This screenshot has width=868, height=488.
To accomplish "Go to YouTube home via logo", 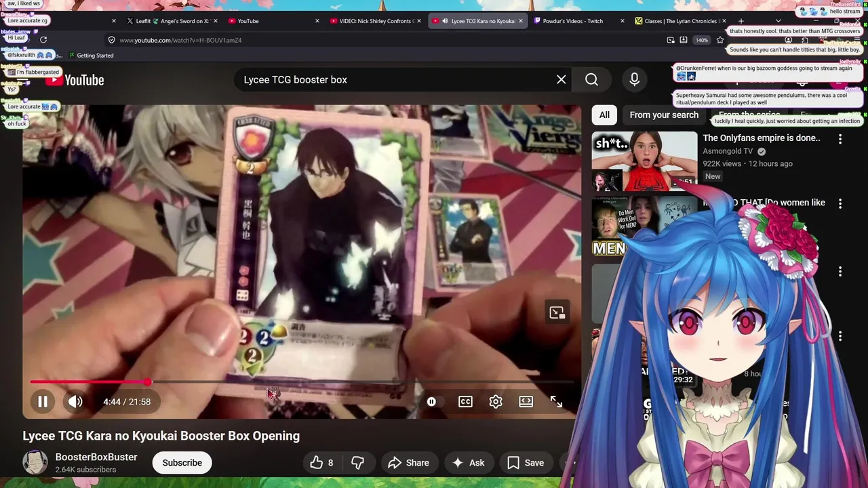I will (x=75, y=80).
